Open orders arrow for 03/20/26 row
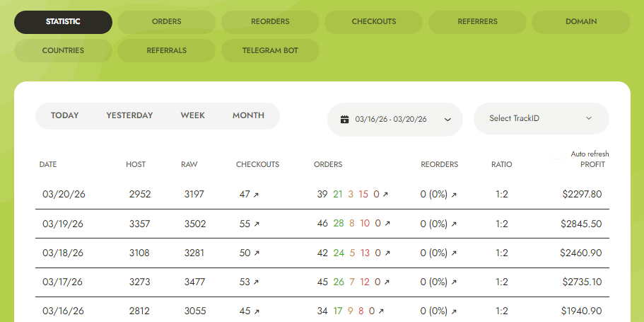Screen dimensions: 644x322 point(385,195)
